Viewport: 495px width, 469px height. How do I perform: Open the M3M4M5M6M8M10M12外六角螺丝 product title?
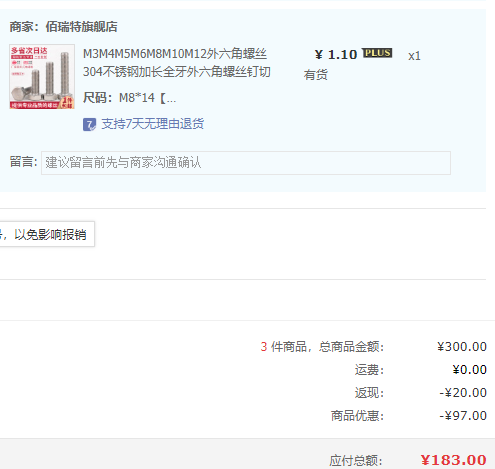176,63
